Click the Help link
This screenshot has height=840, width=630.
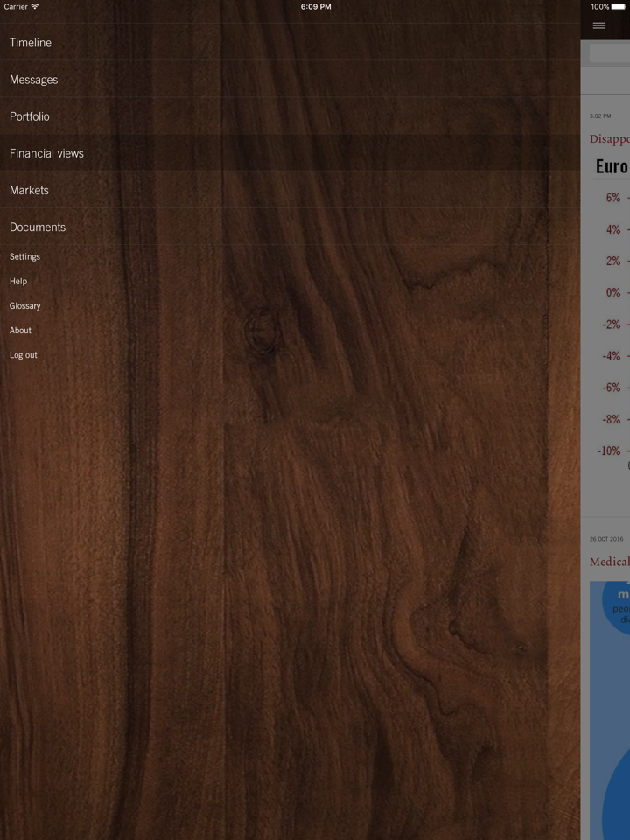18,281
